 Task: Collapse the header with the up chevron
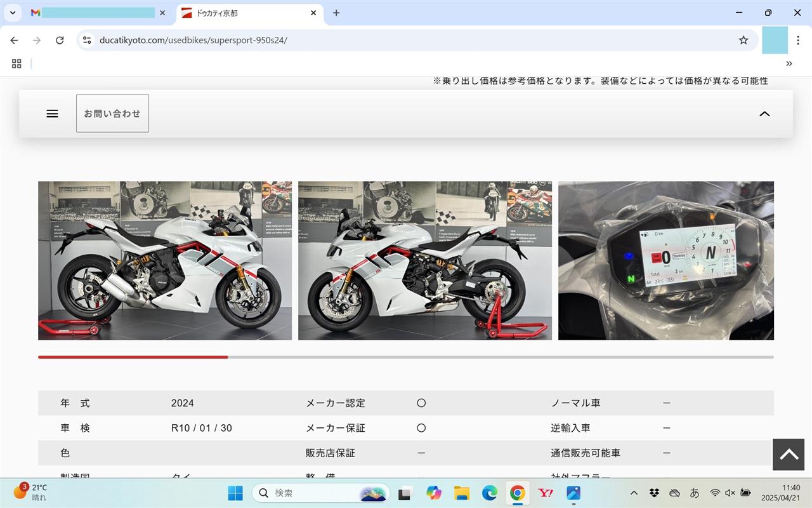click(764, 114)
